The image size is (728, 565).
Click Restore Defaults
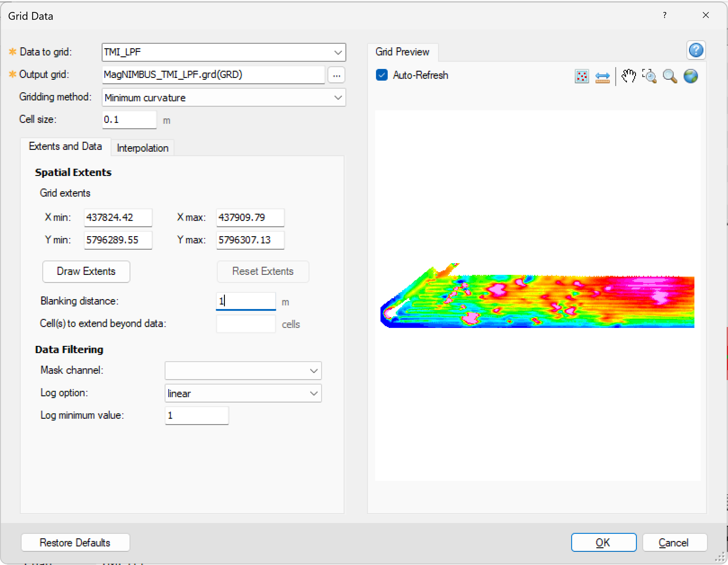coord(75,542)
